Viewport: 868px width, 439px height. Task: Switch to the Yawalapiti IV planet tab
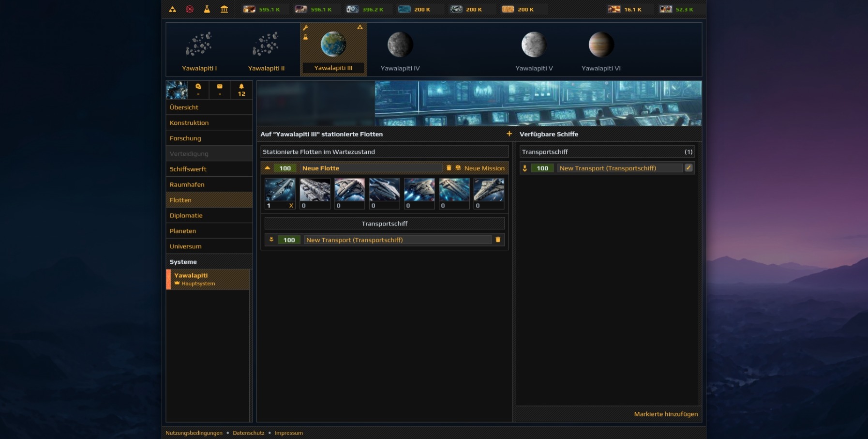400,48
